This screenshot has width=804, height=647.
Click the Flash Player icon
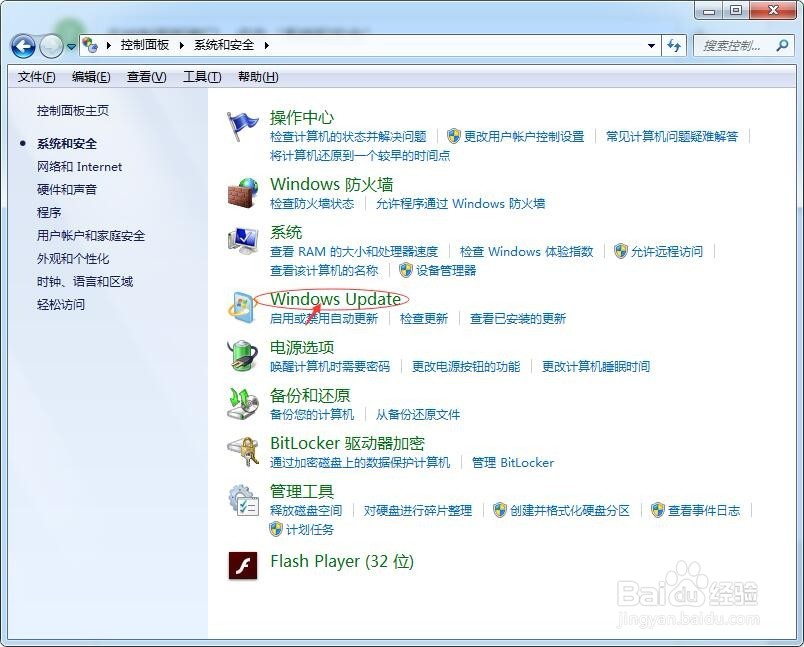coord(243,565)
